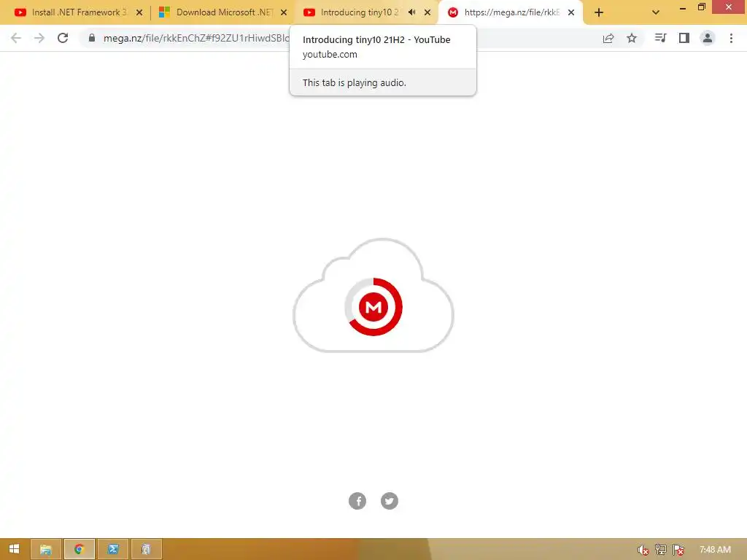Open PowerShell from taskbar
This screenshot has width=747, height=560.
coord(113,549)
